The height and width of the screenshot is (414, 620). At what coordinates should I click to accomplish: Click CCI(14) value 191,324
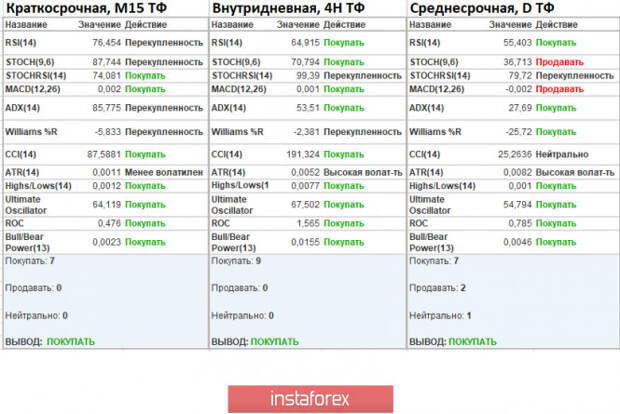(x=303, y=155)
